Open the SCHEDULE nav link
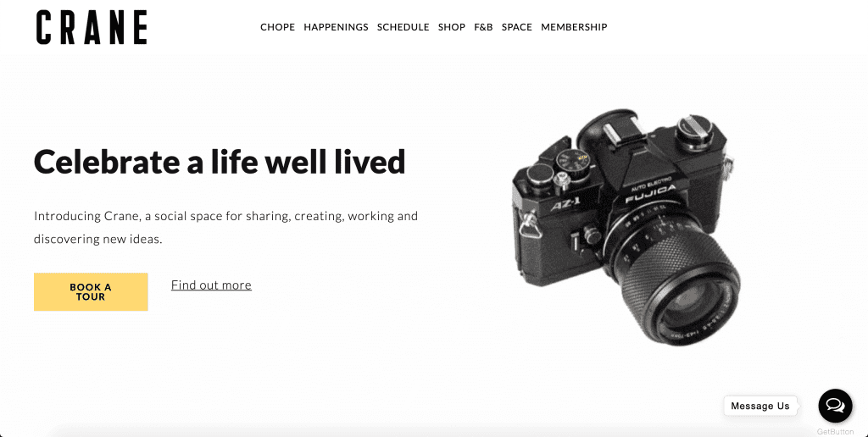Viewport: 868px width, 437px height. [403, 27]
